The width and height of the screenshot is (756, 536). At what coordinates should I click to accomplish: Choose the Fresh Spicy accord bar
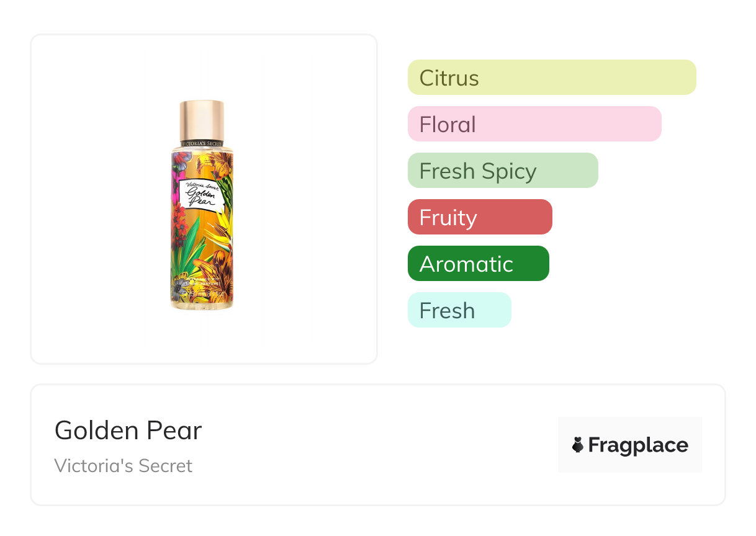point(502,171)
